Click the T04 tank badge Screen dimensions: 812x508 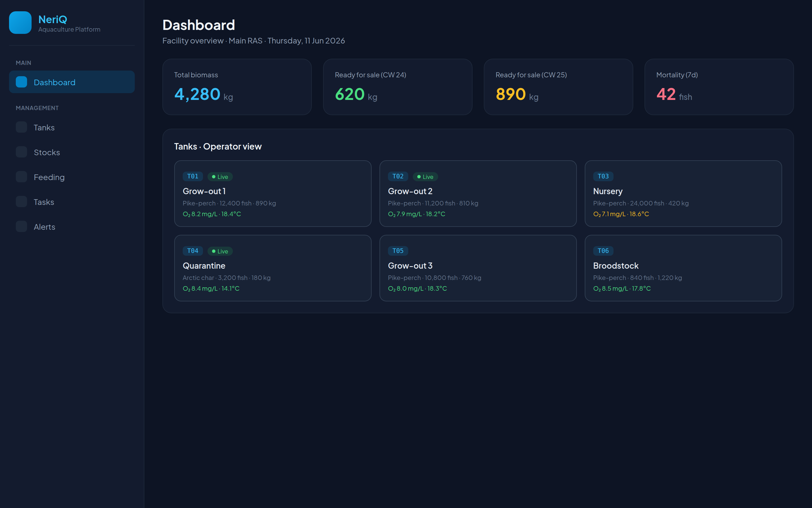193,251
